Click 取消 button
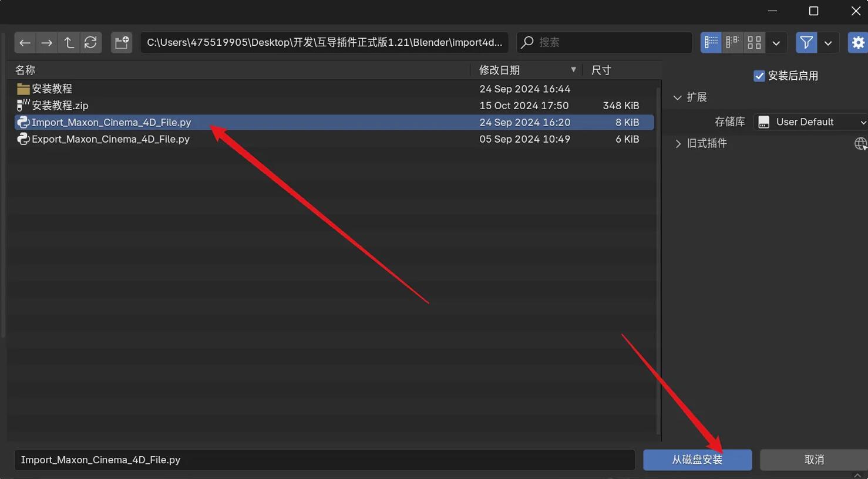Viewport: 868px width, 479px height. point(814,460)
